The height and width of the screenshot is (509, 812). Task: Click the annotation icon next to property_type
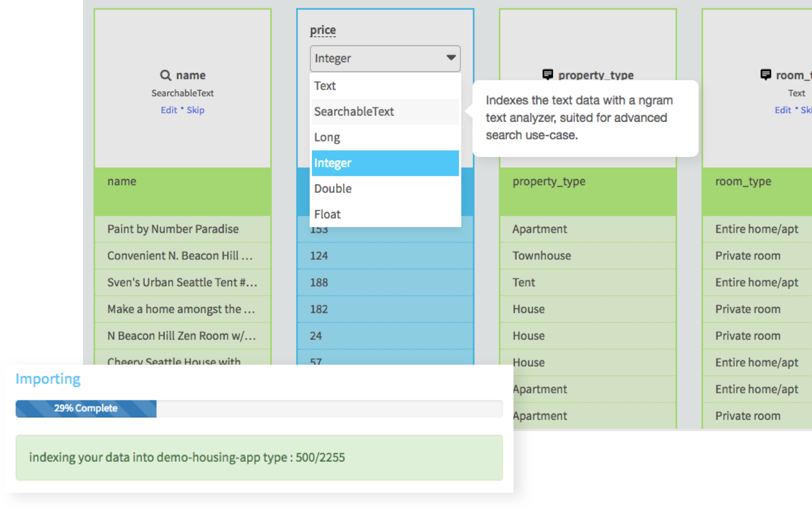(x=548, y=73)
